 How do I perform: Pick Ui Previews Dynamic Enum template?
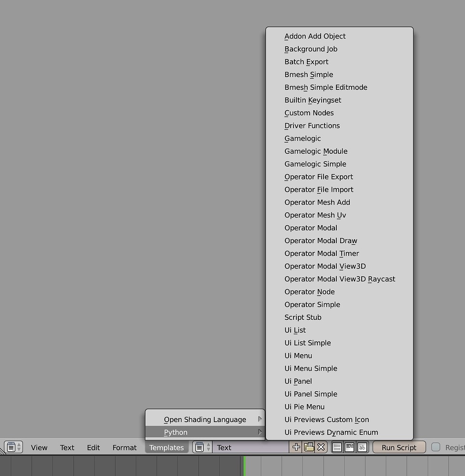pyautogui.click(x=340, y=432)
